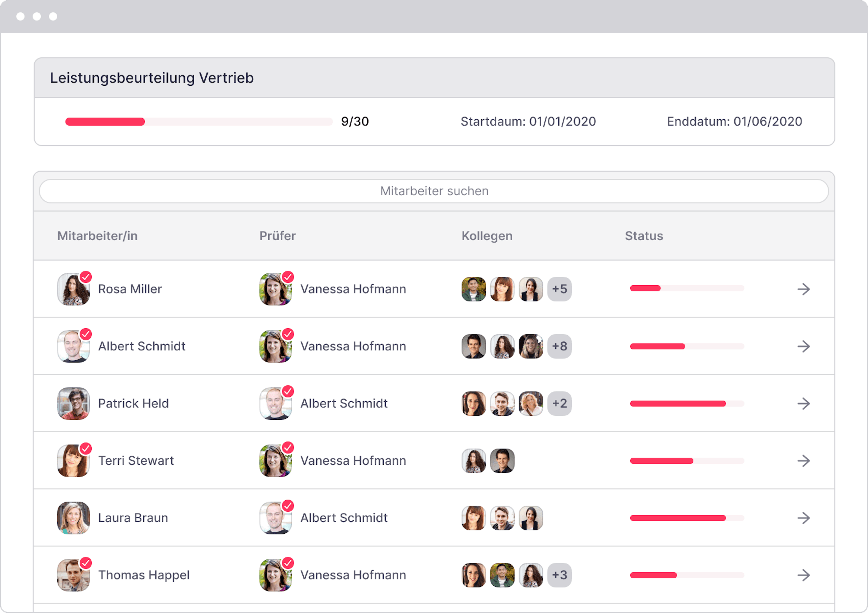The height and width of the screenshot is (613, 868).
Task: Open Terri Stewart's row arrow icon
Action: [803, 461]
